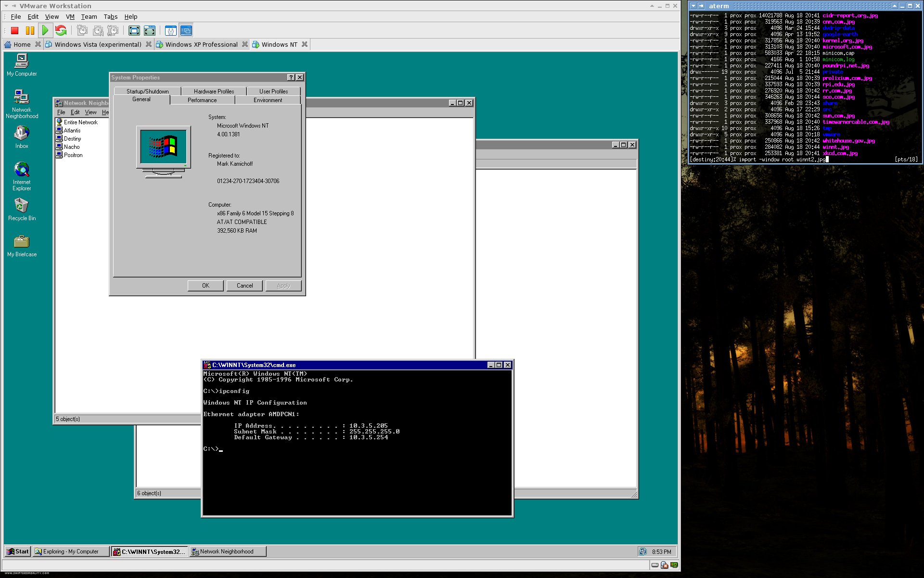The width and height of the screenshot is (924, 578).
Task: Open the Snapshot Manager wrench icon
Action: [x=113, y=31]
